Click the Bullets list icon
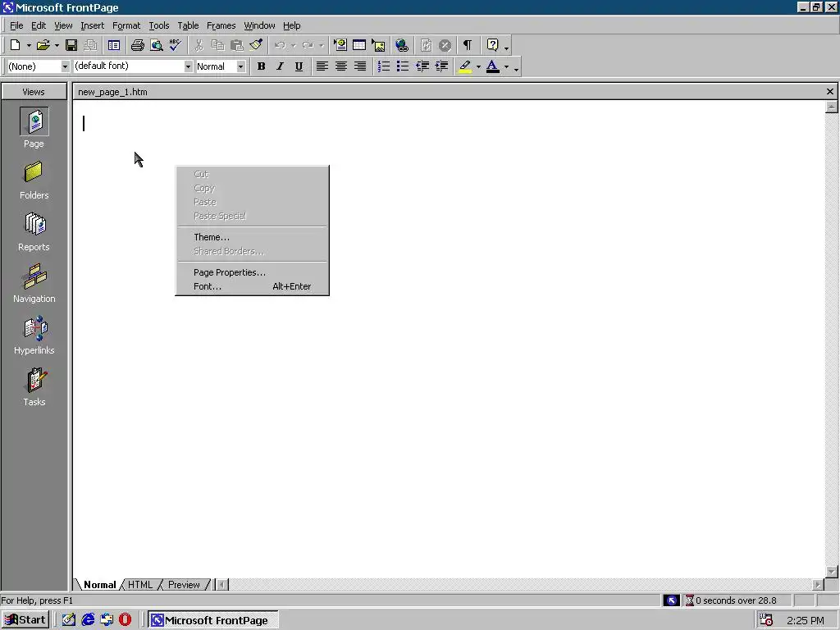Screen dimensions: 840x630 coord(403,66)
